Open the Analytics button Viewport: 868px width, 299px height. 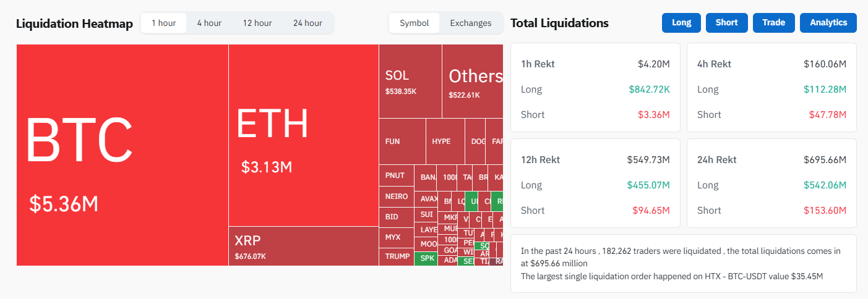(x=828, y=22)
